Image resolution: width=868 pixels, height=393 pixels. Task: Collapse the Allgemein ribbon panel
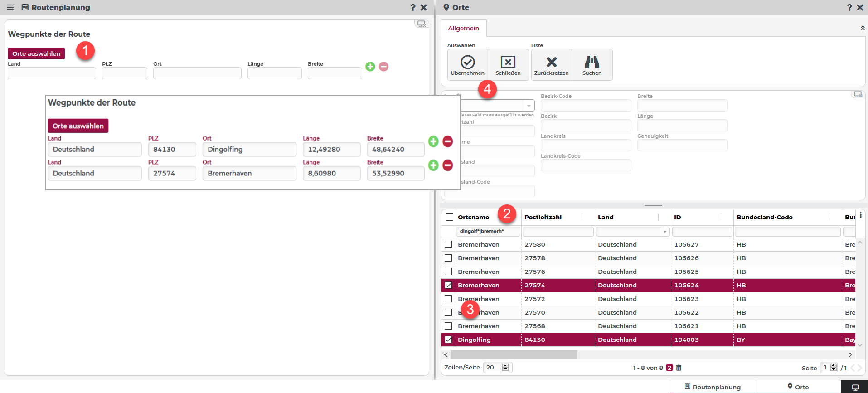[x=862, y=28]
